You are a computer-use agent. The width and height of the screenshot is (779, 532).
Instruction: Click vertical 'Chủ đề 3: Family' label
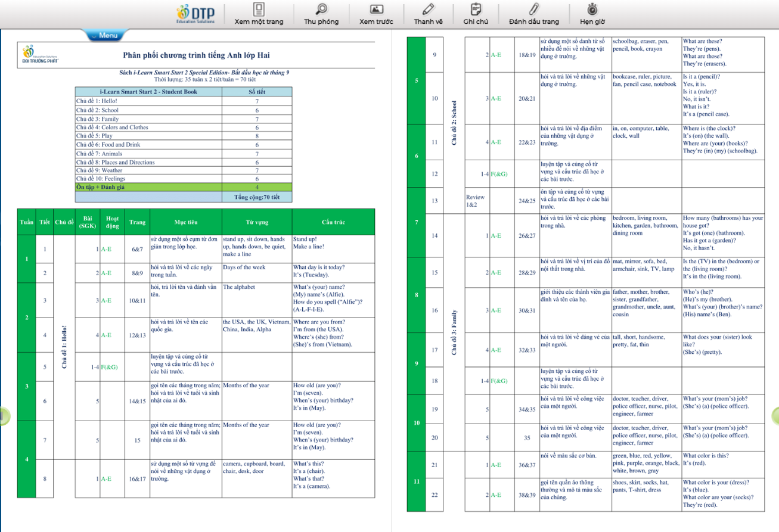tap(454, 332)
